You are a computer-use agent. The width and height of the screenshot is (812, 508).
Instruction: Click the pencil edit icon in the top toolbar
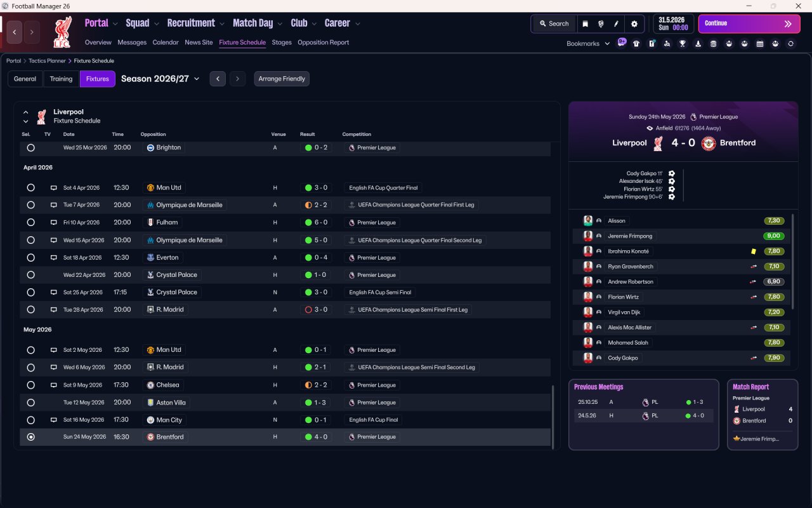[616, 23]
